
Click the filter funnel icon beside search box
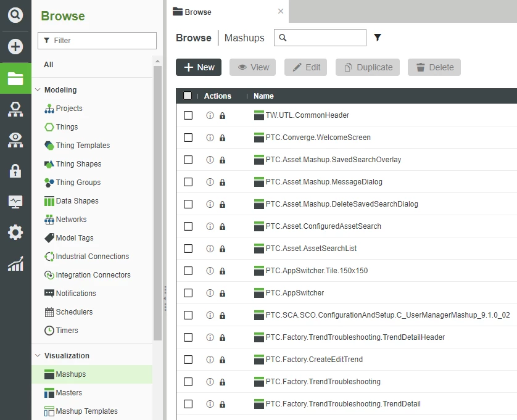(x=378, y=38)
